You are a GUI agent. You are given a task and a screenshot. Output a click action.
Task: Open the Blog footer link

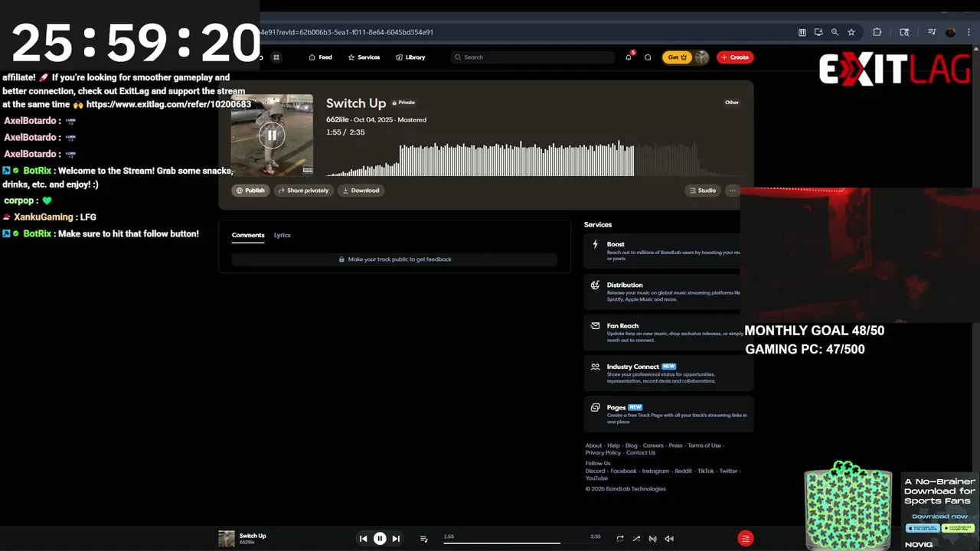[x=631, y=445]
